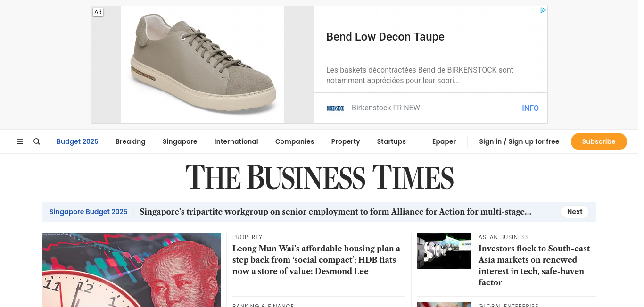This screenshot has height=307, width=644.
Task: Click the SGX article thumbnail image
Action: [x=444, y=251]
